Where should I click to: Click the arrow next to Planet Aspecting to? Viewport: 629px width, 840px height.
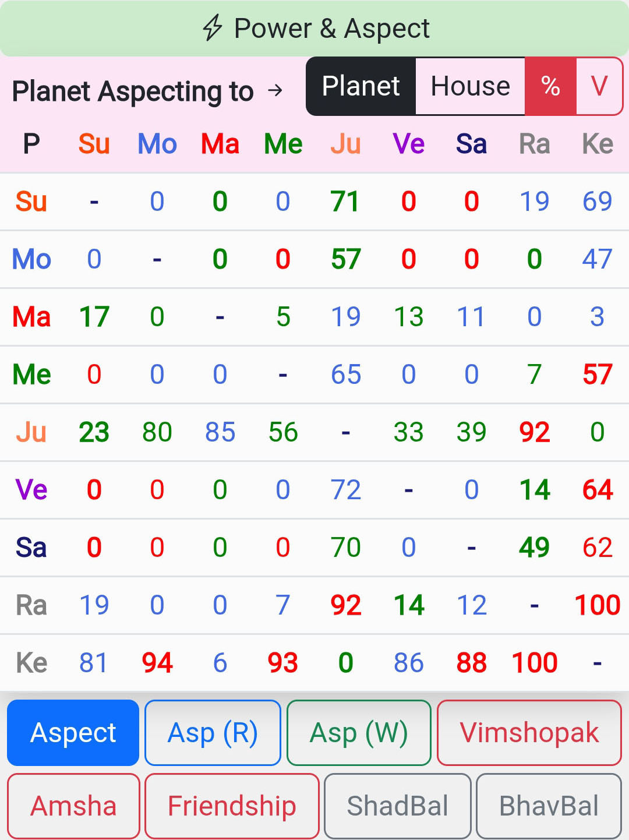(275, 90)
